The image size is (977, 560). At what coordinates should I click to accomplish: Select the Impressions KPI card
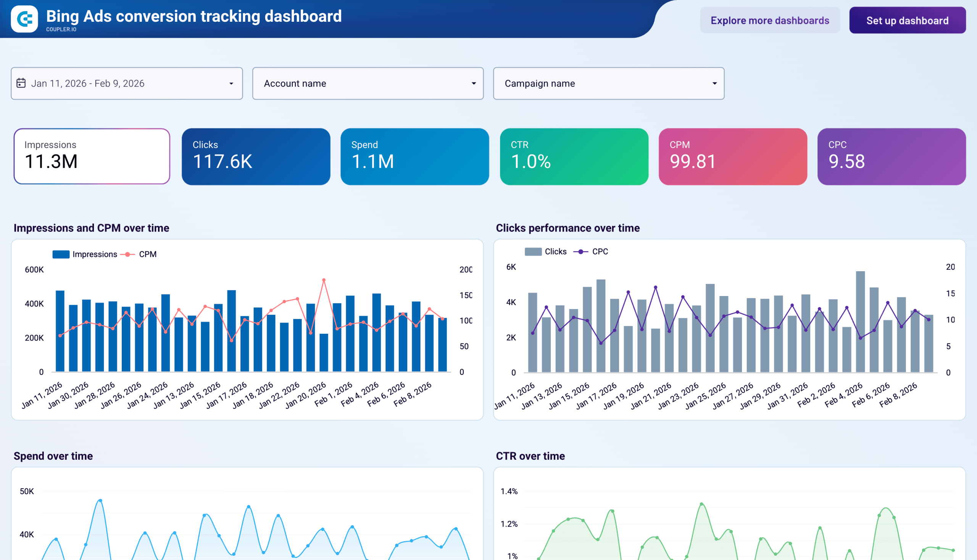[91, 156]
